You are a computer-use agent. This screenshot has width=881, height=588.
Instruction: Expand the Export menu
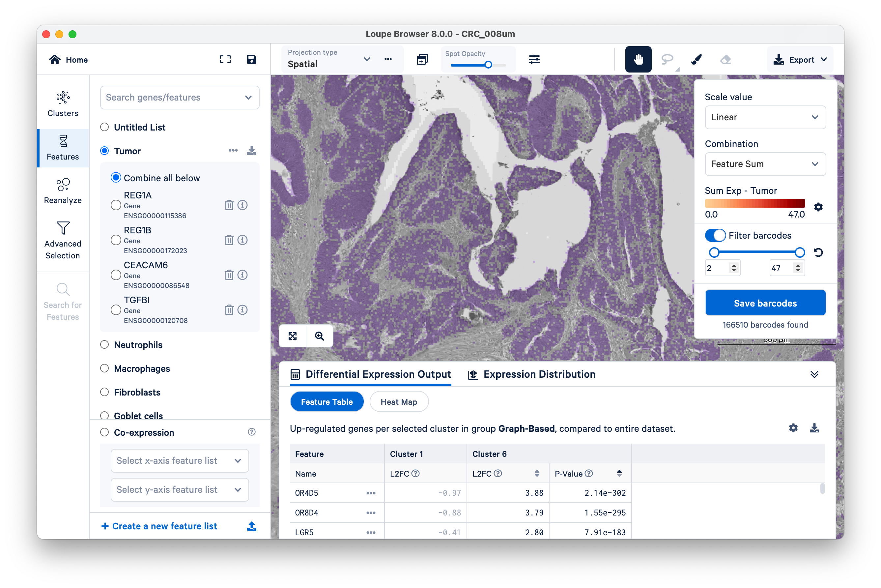(x=800, y=60)
